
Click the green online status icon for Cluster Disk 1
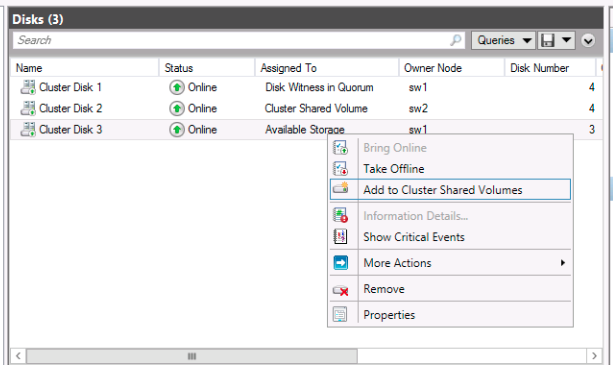pos(177,87)
